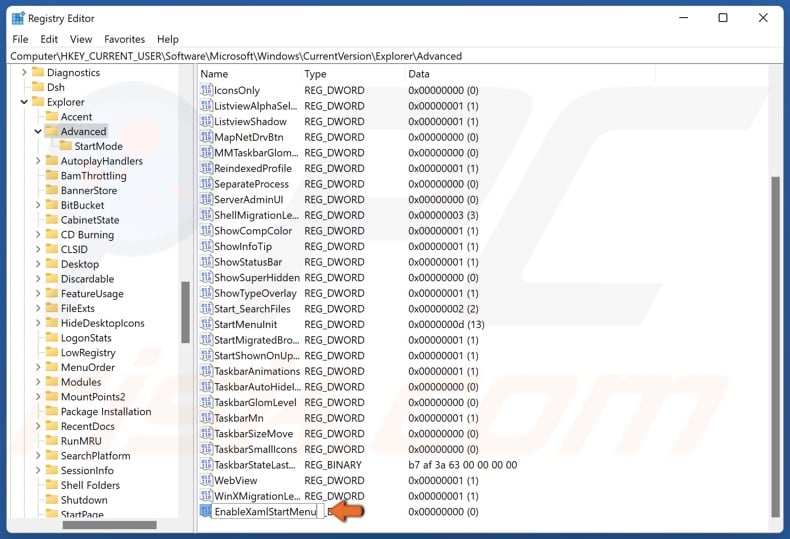Image resolution: width=790 pixels, height=539 pixels.
Task: Click the TaskbarAnimations value's DWORD icon
Action: [206, 371]
